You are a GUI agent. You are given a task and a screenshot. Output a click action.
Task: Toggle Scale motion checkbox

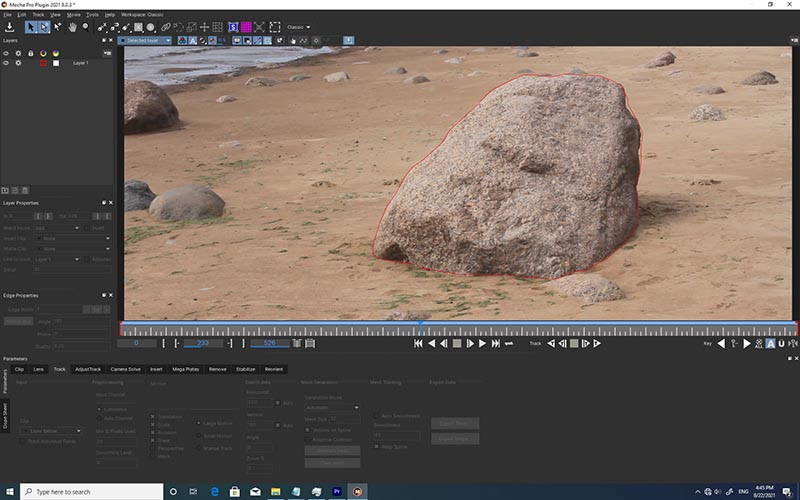click(153, 424)
